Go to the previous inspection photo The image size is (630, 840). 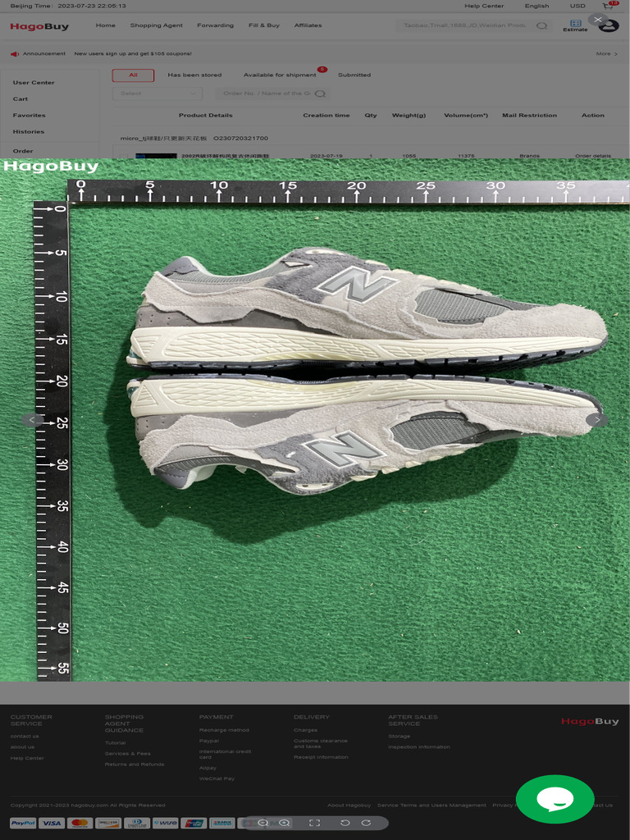(x=32, y=419)
